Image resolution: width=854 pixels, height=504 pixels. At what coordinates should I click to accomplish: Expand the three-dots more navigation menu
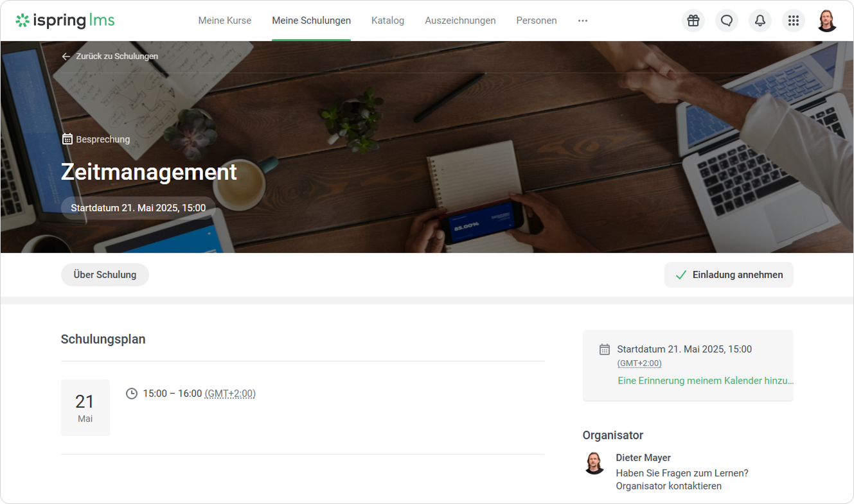click(582, 21)
